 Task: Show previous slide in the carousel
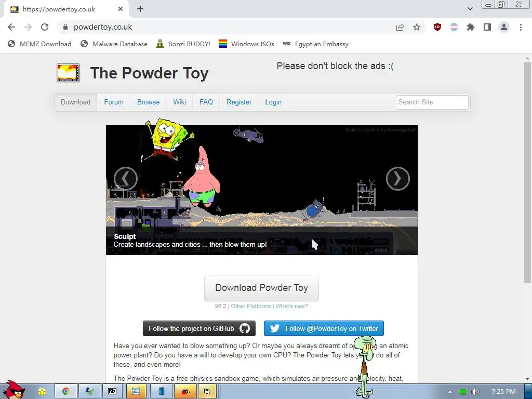point(126,179)
